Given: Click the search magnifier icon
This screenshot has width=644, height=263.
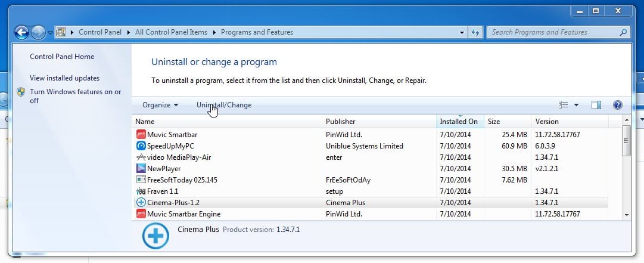Looking at the screenshot, I should click(x=623, y=32).
